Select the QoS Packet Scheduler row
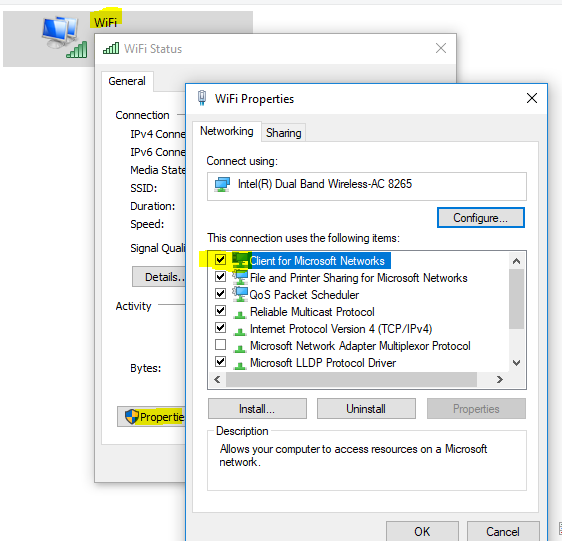This screenshot has height=541, width=562. 304,295
